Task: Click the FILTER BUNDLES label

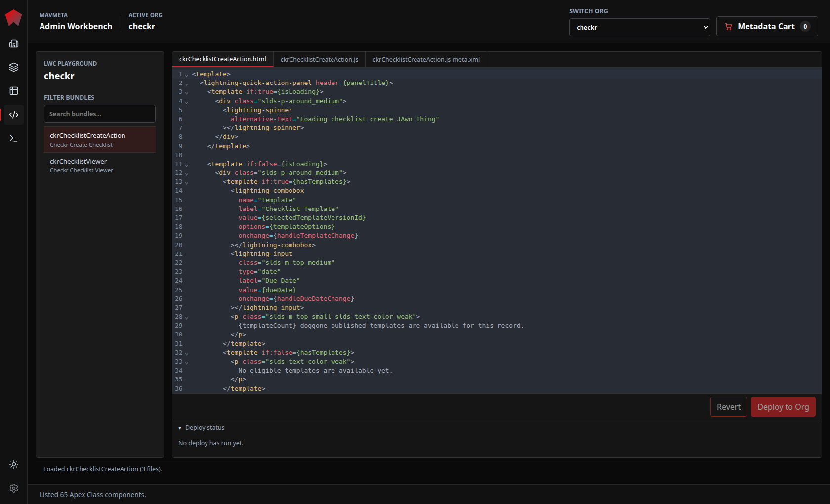Action: tap(69, 98)
